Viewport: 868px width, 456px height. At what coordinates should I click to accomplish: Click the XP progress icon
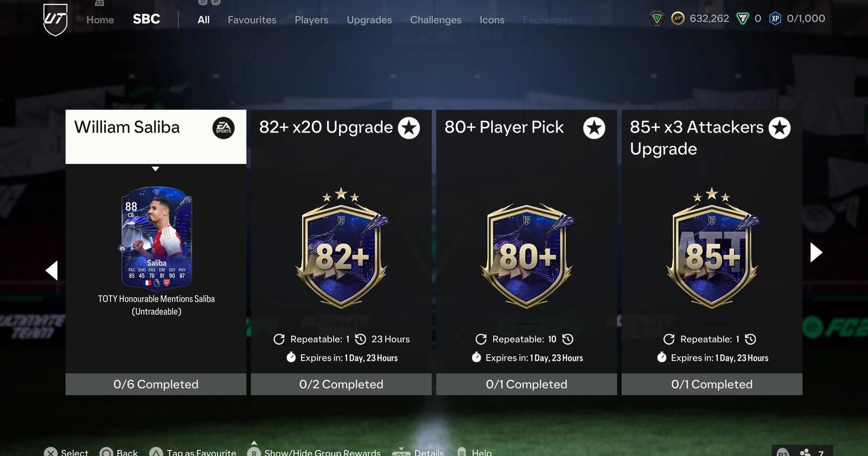775,19
